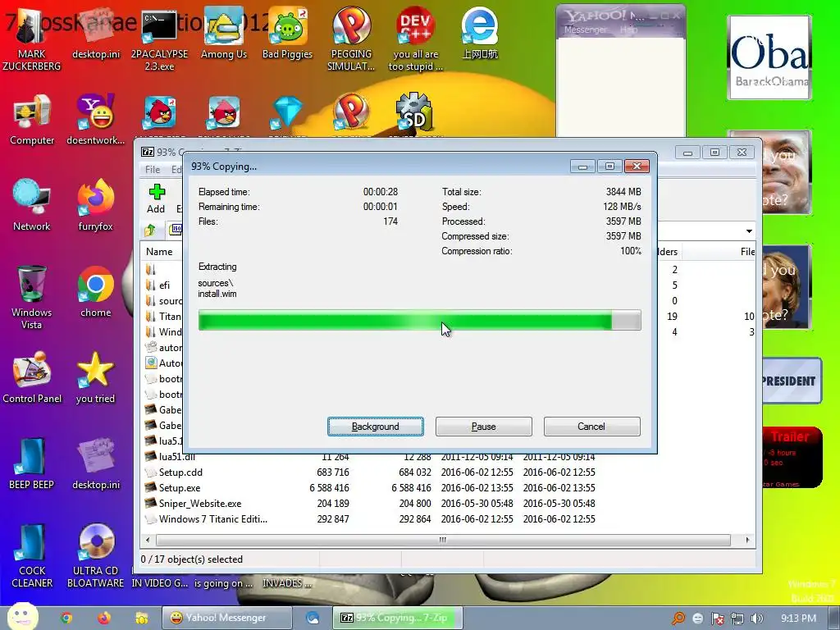This screenshot has width=840, height=630.
Task: Close the Copying dialog with red X
Action: coord(637,167)
